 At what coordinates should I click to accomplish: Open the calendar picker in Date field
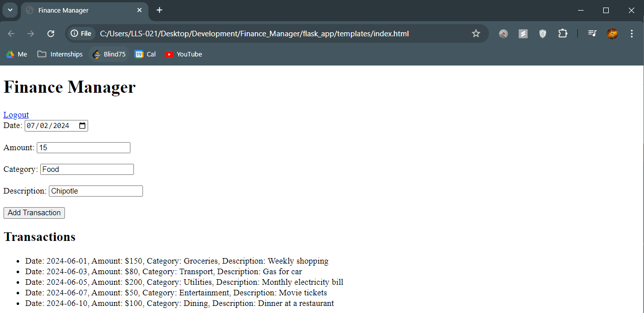point(83,126)
